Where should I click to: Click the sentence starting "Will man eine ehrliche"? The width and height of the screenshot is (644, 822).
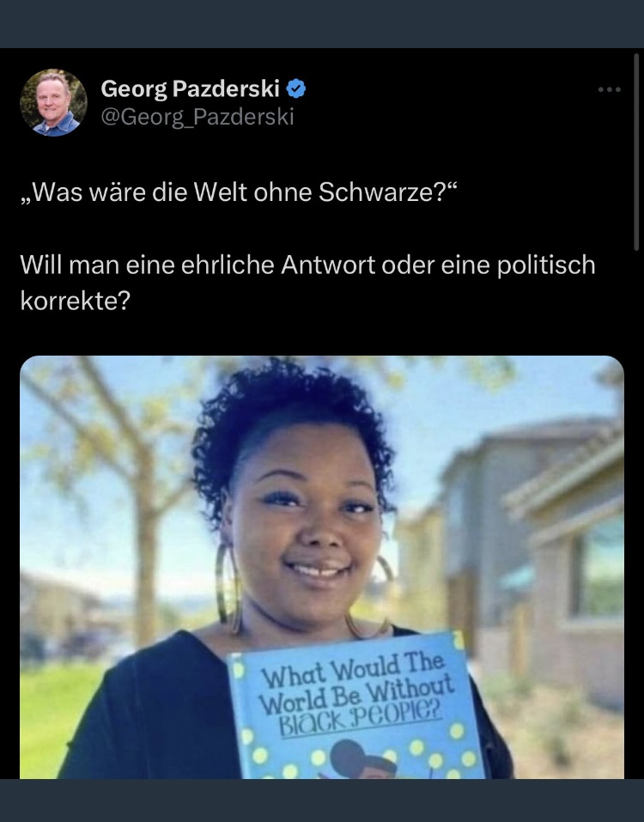tap(307, 283)
